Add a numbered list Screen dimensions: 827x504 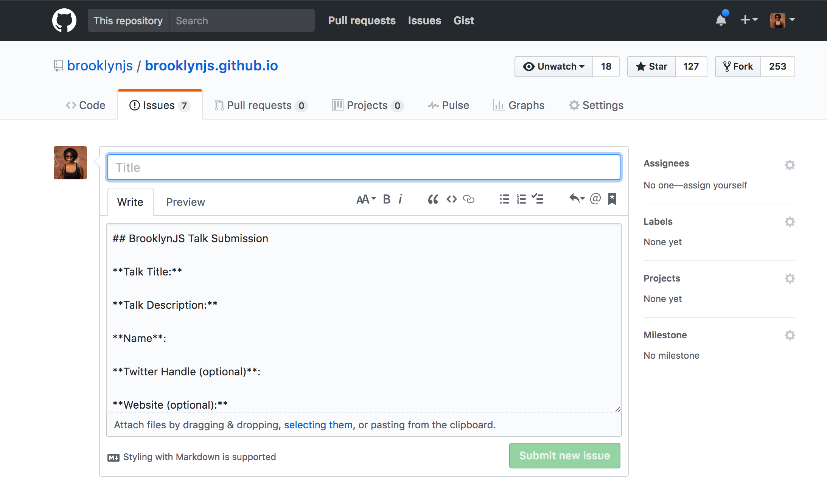coord(521,199)
